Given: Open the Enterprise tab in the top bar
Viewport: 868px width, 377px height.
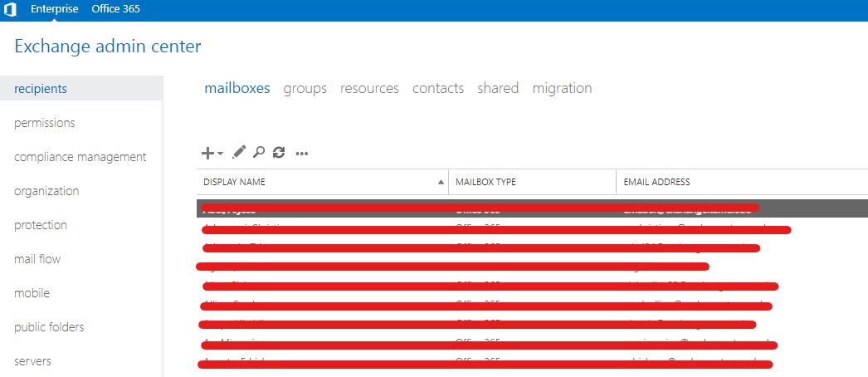Looking at the screenshot, I should click(x=54, y=9).
